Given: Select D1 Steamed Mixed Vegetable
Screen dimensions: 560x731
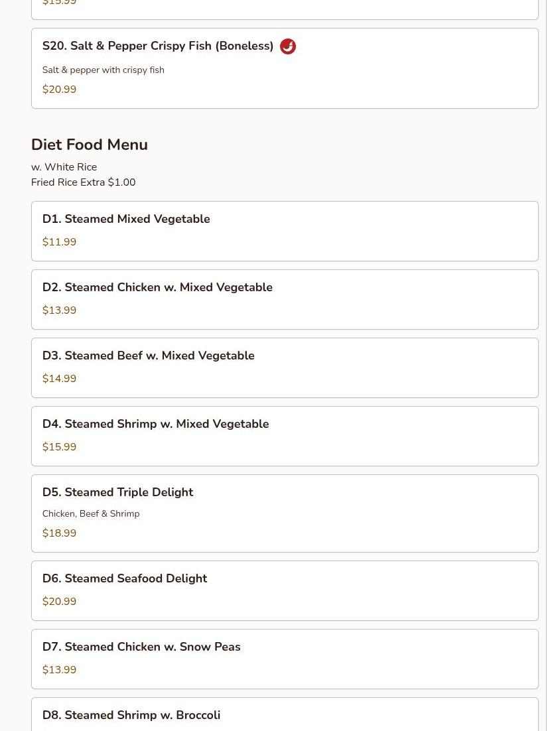Looking at the screenshot, I should (x=126, y=220).
